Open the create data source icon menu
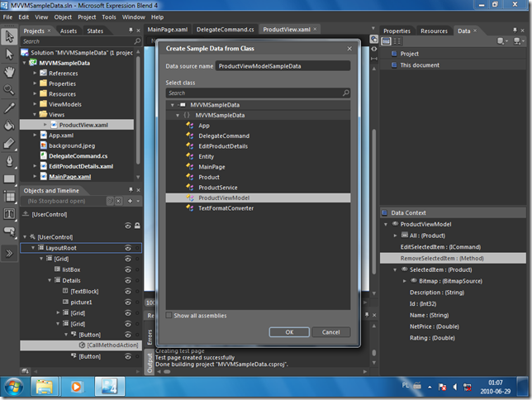The image size is (532, 400). 519,41
